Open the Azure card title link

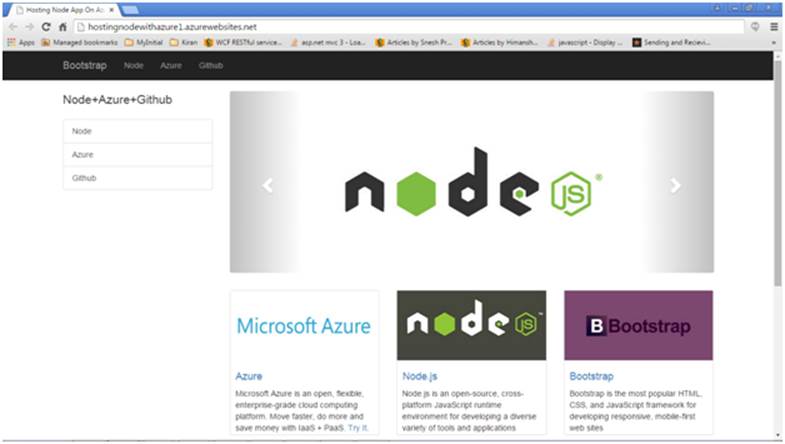click(x=249, y=376)
